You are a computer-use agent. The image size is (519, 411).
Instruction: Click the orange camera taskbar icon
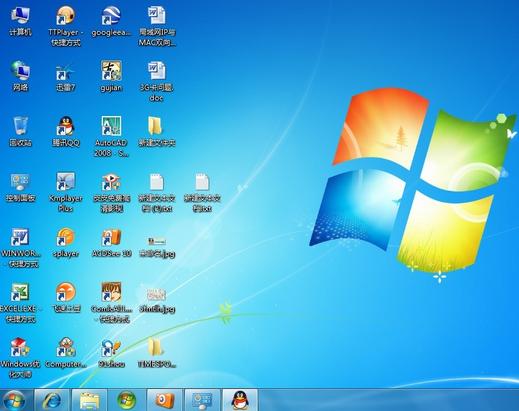(x=164, y=400)
